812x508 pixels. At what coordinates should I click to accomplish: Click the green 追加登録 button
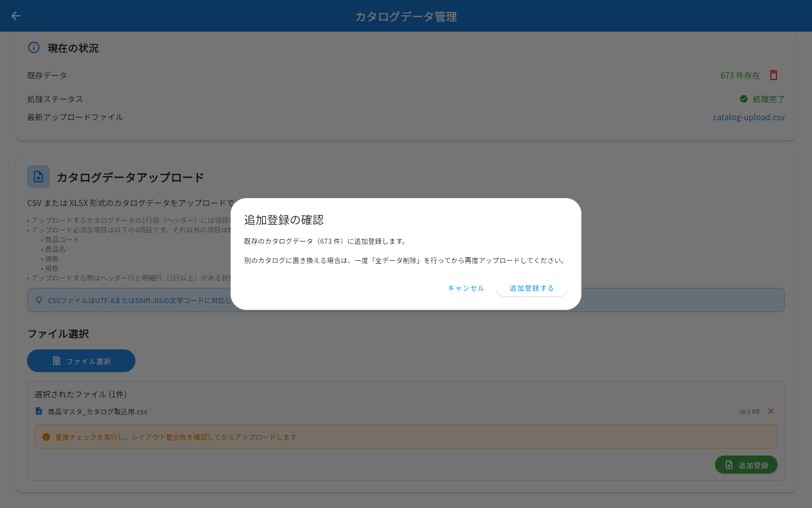pos(746,465)
